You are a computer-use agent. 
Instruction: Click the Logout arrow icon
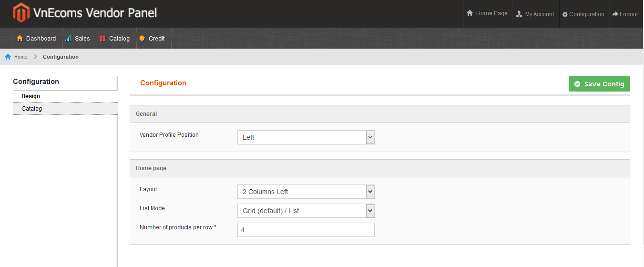[615, 14]
